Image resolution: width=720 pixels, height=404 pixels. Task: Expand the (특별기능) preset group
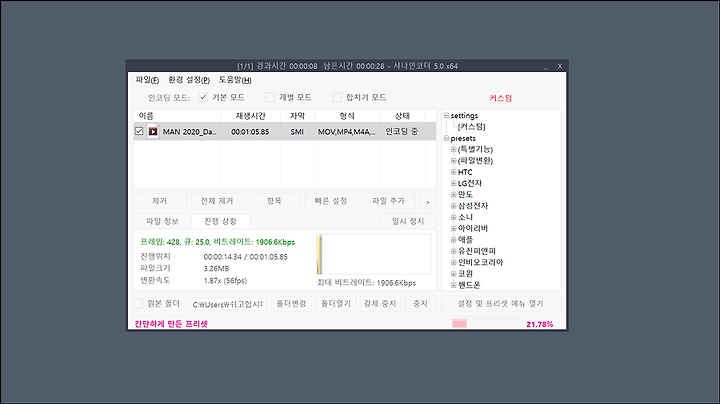point(453,149)
